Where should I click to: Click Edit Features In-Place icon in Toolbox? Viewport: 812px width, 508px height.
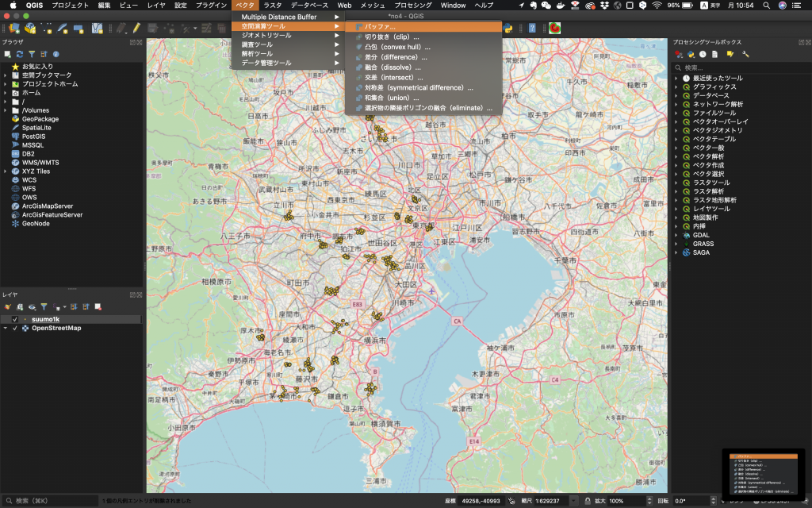[x=730, y=54]
